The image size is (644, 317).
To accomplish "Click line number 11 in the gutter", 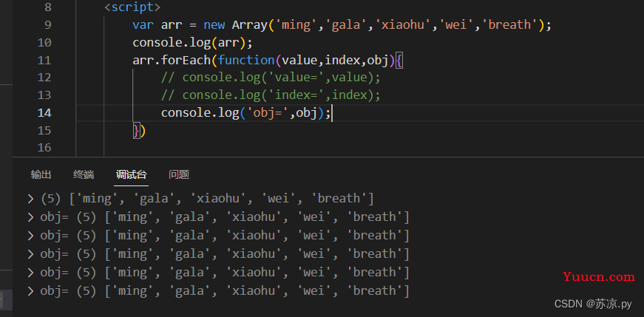I will (44, 61).
